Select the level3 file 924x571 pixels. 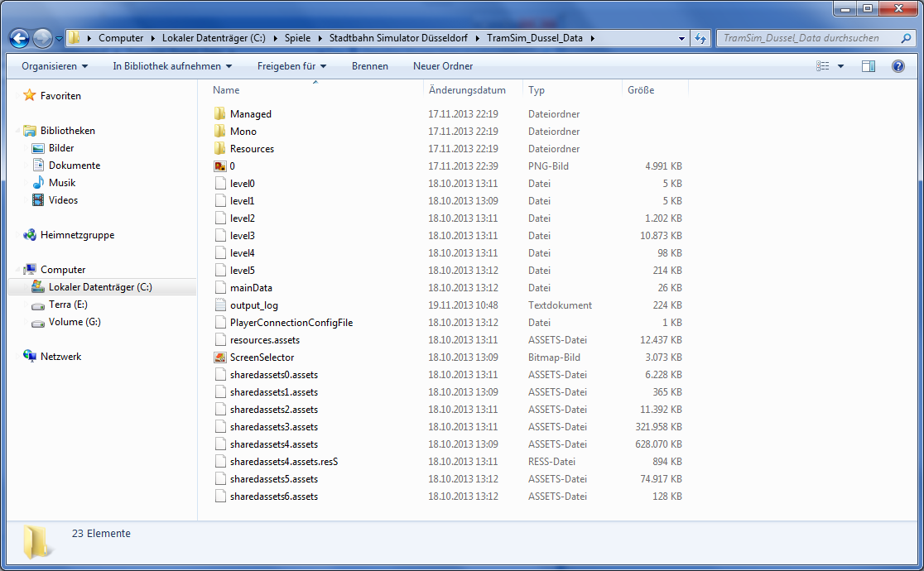[x=243, y=236]
